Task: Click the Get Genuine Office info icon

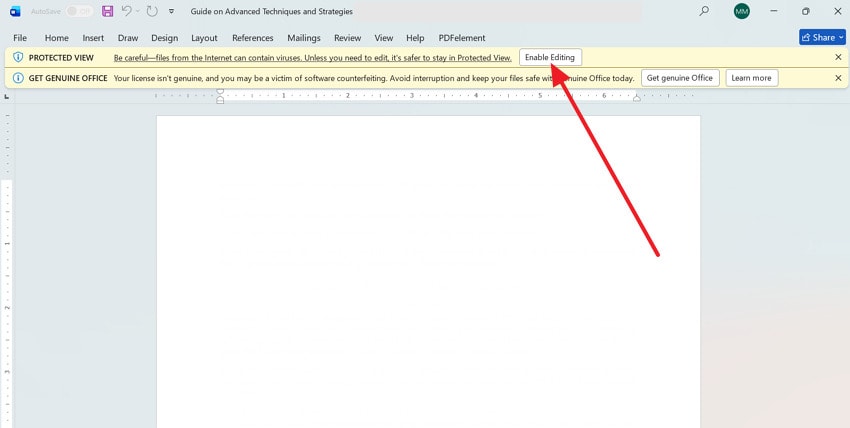Action: click(x=18, y=78)
